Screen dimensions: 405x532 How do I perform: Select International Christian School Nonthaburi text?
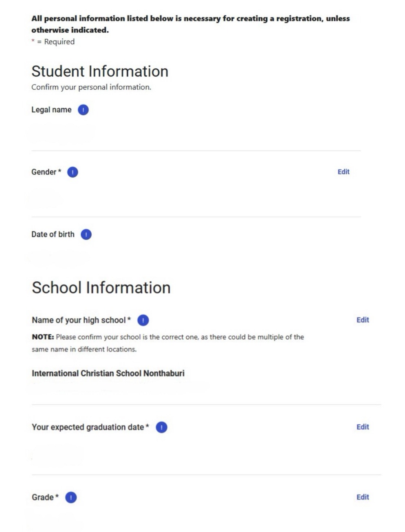coord(108,373)
